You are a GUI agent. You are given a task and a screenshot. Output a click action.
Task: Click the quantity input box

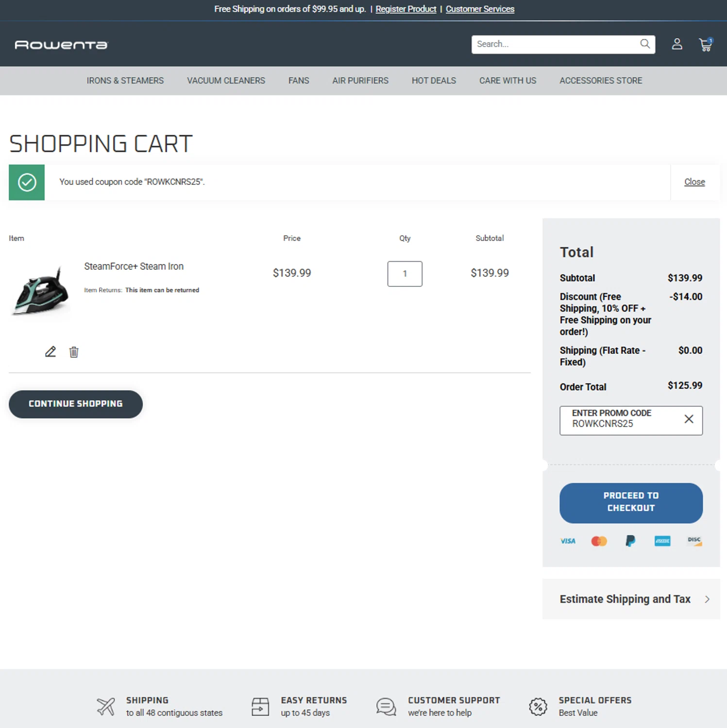tap(405, 274)
